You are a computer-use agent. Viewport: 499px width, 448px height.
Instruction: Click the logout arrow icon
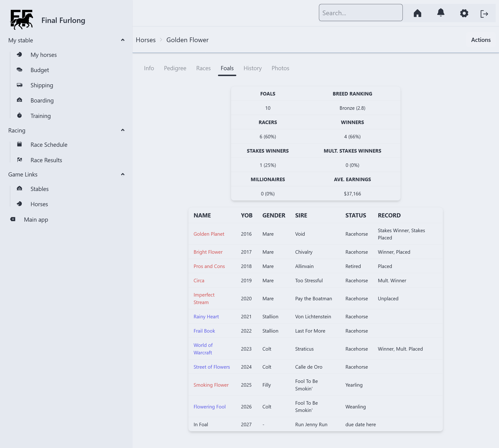tap(484, 14)
